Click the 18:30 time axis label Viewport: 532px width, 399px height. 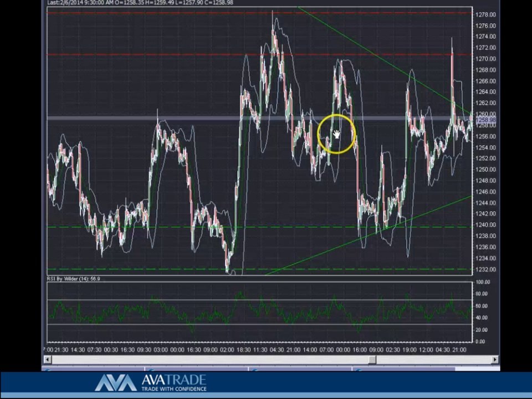(x=244, y=350)
